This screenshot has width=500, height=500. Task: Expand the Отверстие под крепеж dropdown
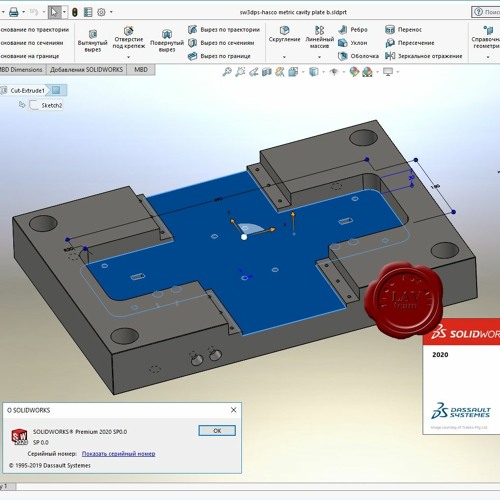pyautogui.click(x=129, y=57)
